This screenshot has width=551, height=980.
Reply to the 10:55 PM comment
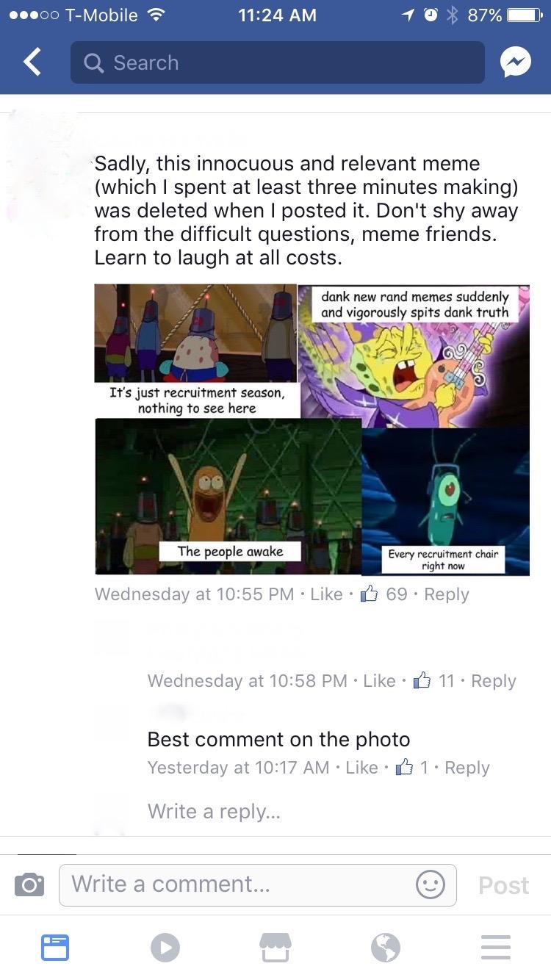(x=446, y=594)
